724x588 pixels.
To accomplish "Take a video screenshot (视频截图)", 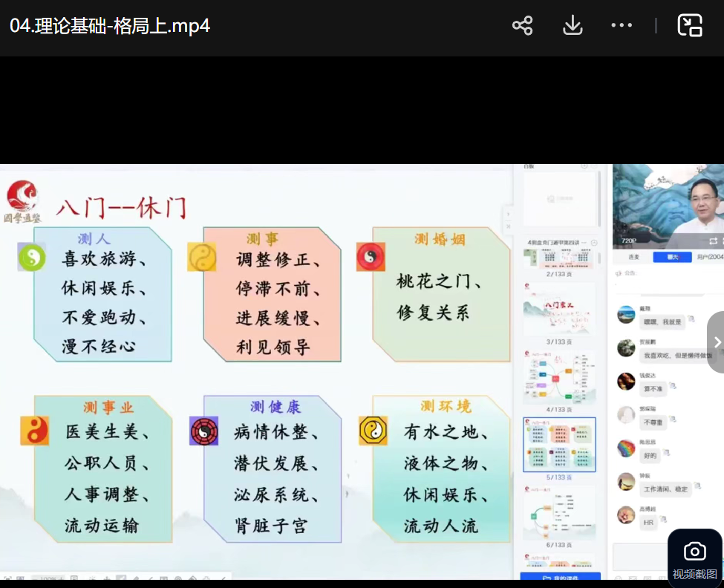I will coord(694,558).
